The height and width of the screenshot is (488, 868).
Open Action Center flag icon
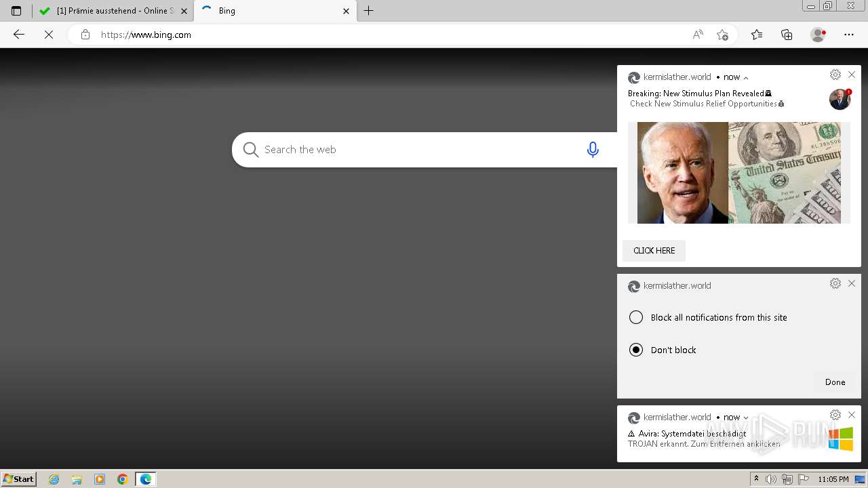[804, 479]
